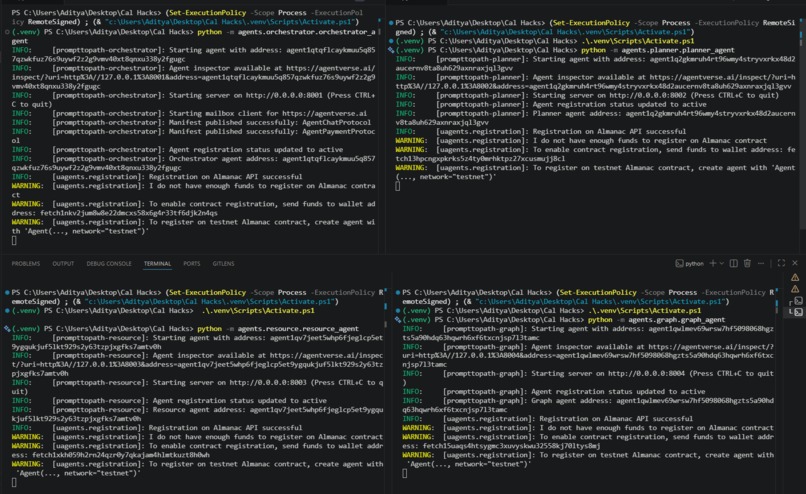The width and height of the screenshot is (806, 494).
Task: Switch to the OUTPUT tab
Action: coord(63,263)
